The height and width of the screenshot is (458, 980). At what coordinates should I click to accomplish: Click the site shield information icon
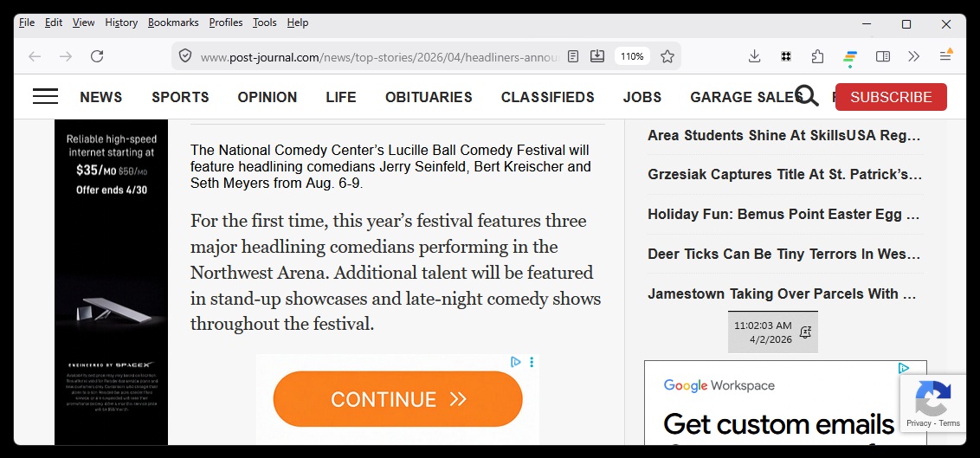click(x=185, y=56)
